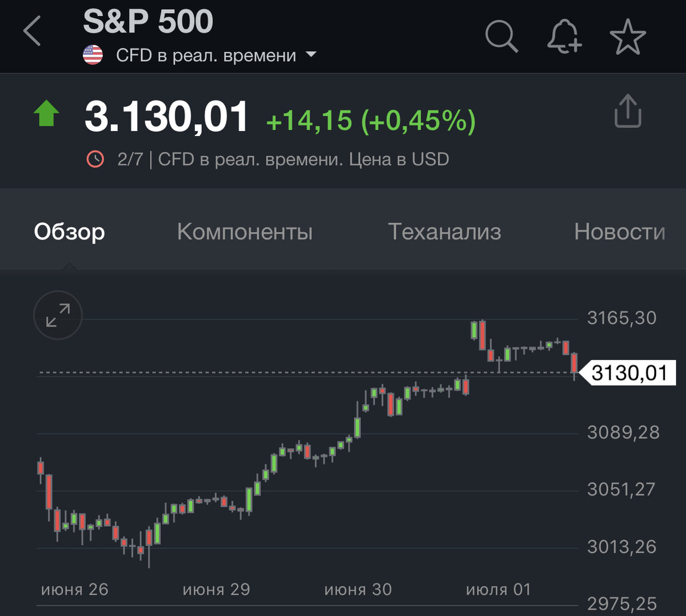Image resolution: width=686 pixels, height=616 pixels.
Task: Tap the S&P 500 title
Action: point(148,22)
